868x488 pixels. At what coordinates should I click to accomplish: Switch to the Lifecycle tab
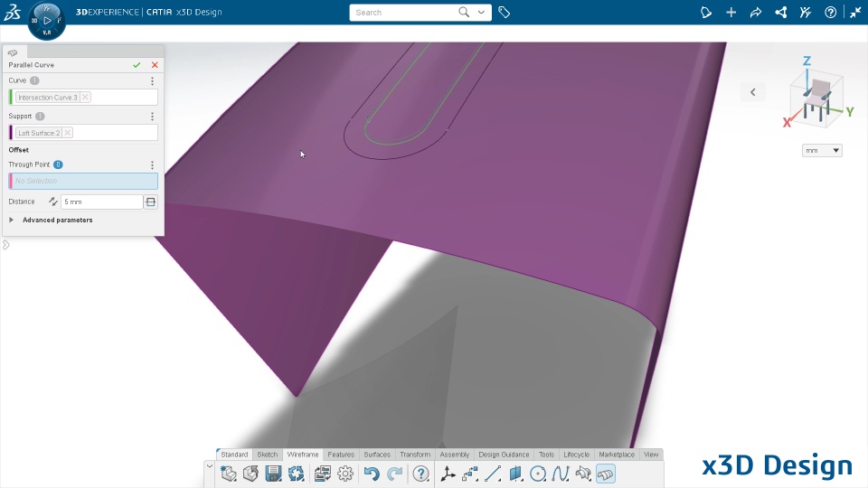coord(576,455)
